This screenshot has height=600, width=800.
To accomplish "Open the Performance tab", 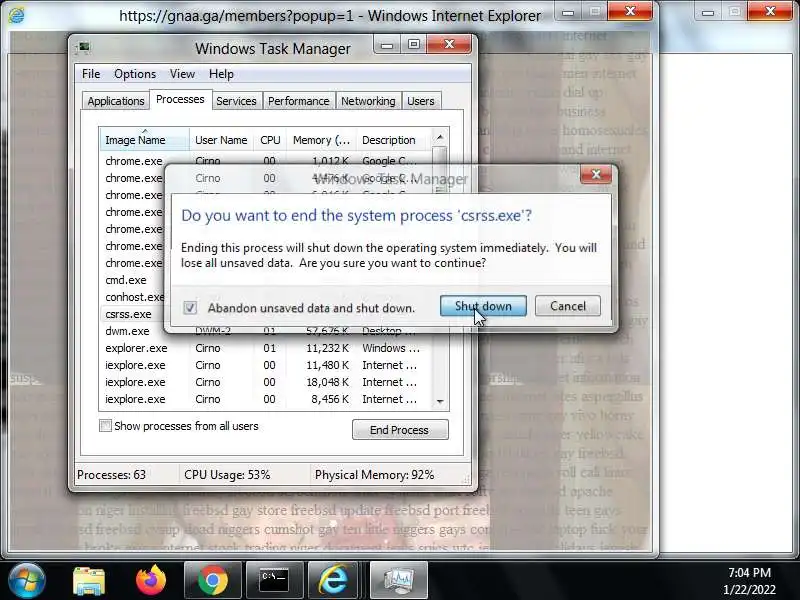I will (298, 101).
